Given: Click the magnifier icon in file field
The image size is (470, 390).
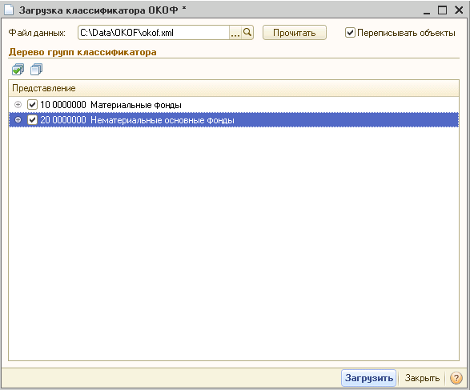Looking at the screenshot, I should (x=247, y=33).
